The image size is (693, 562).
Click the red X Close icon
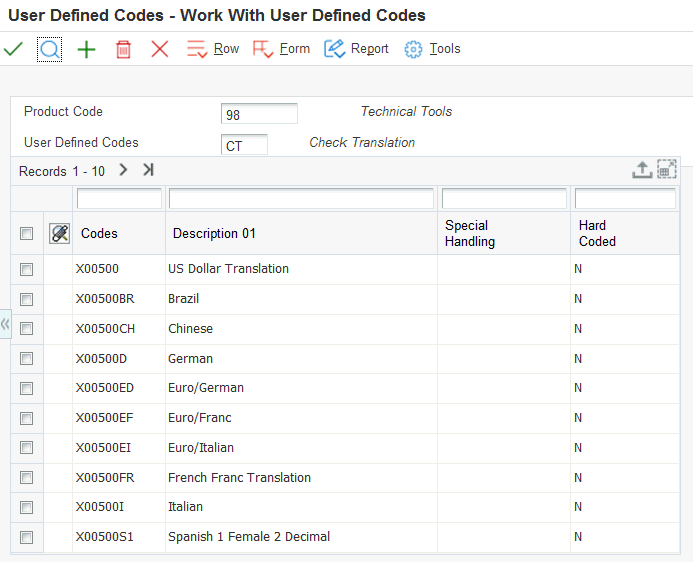159,49
